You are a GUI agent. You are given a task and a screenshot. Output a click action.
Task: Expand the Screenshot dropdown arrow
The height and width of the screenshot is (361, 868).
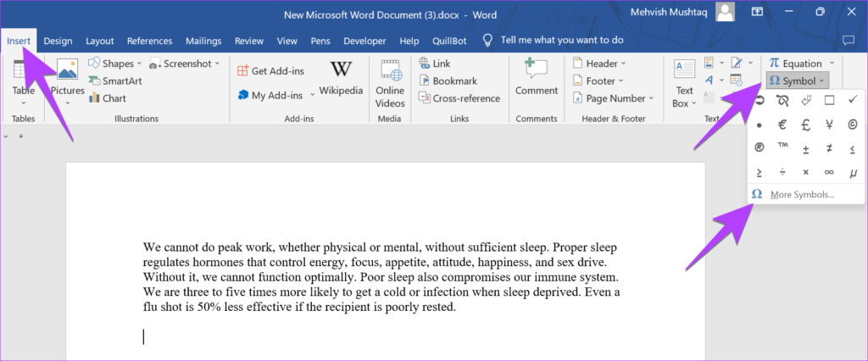click(x=218, y=63)
